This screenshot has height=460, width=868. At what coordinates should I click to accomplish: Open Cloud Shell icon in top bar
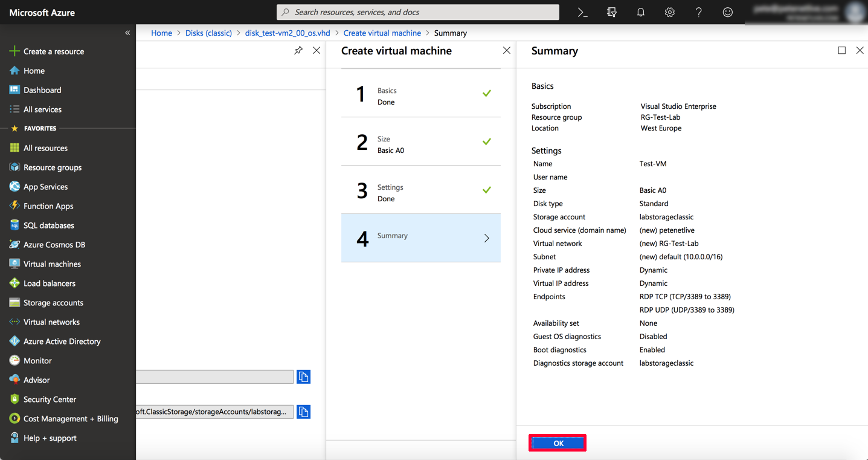coord(582,12)
